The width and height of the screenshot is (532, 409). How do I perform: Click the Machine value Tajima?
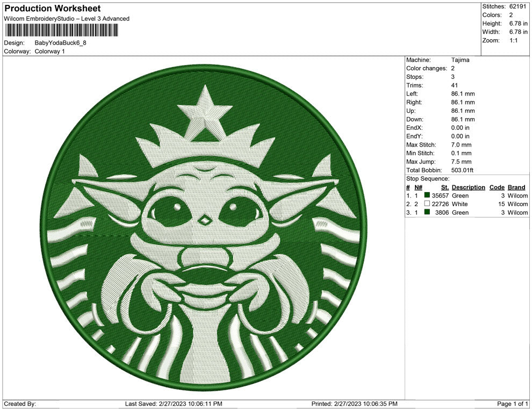pyautogui.click(x=460, y=60)
